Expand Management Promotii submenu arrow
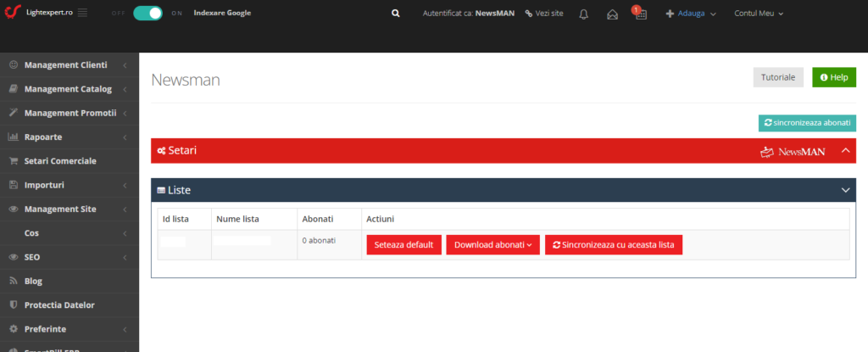This screenshot has height=352, width=868. point(125,113)
